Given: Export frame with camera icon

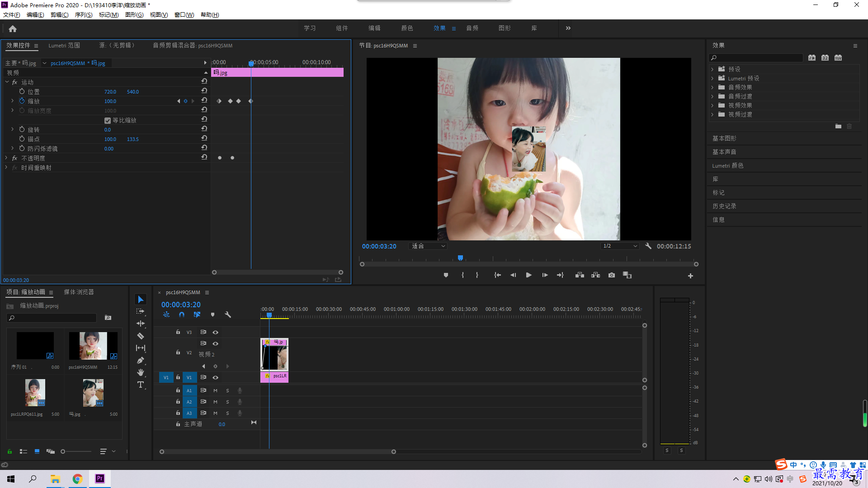Looking at the screenshot, I should tap(612, 275).
